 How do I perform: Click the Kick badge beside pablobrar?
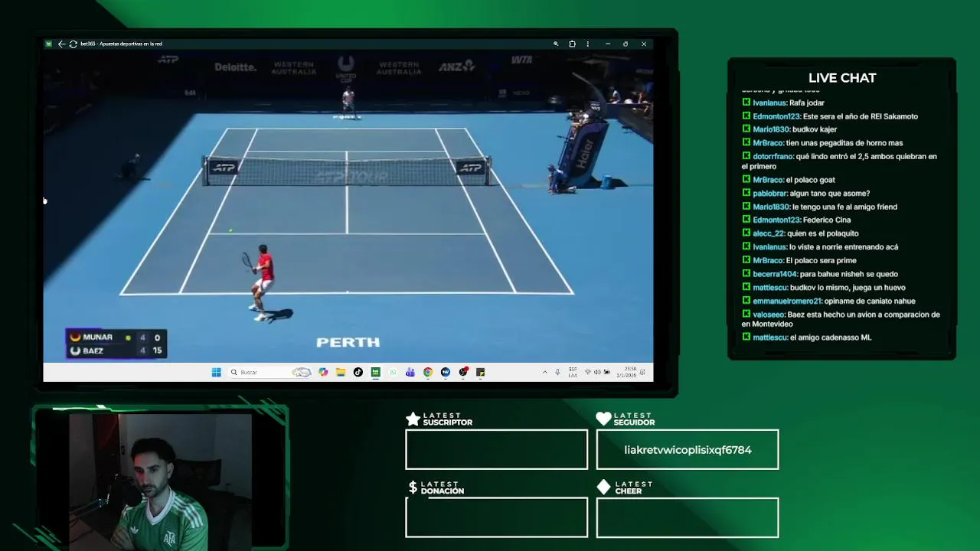tap(746, 193)
